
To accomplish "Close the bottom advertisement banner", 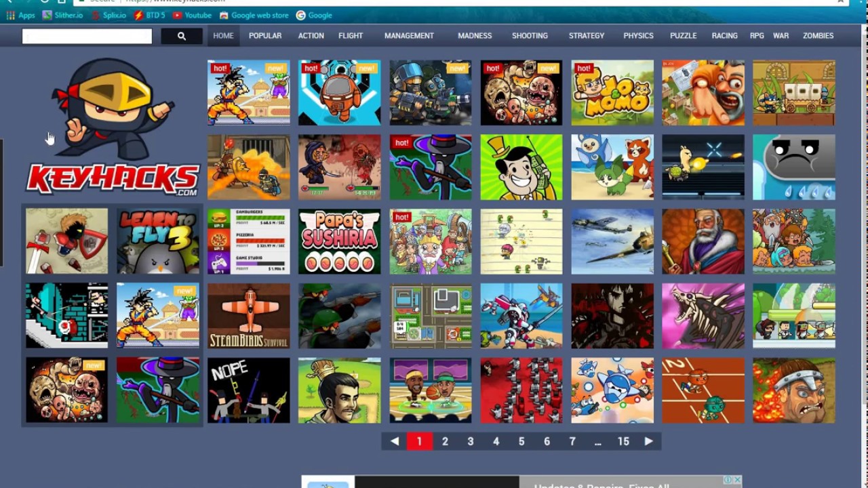I will [x=737, y=480].
